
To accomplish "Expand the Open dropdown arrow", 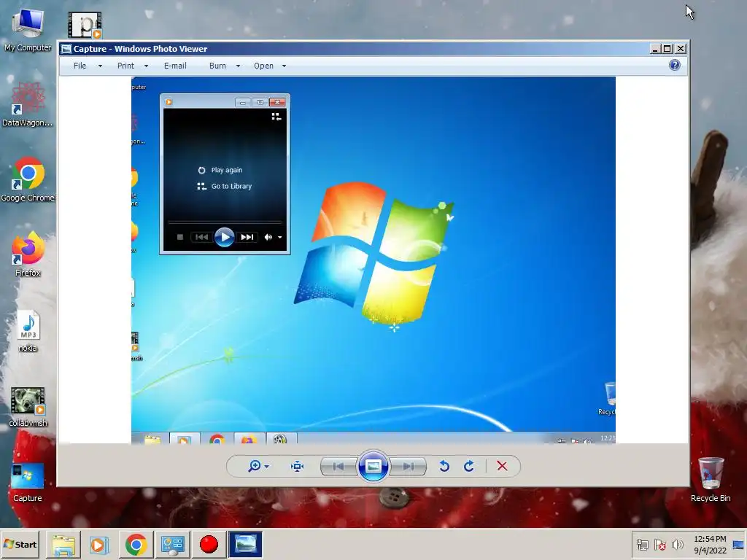I will (x=284, y=66).
